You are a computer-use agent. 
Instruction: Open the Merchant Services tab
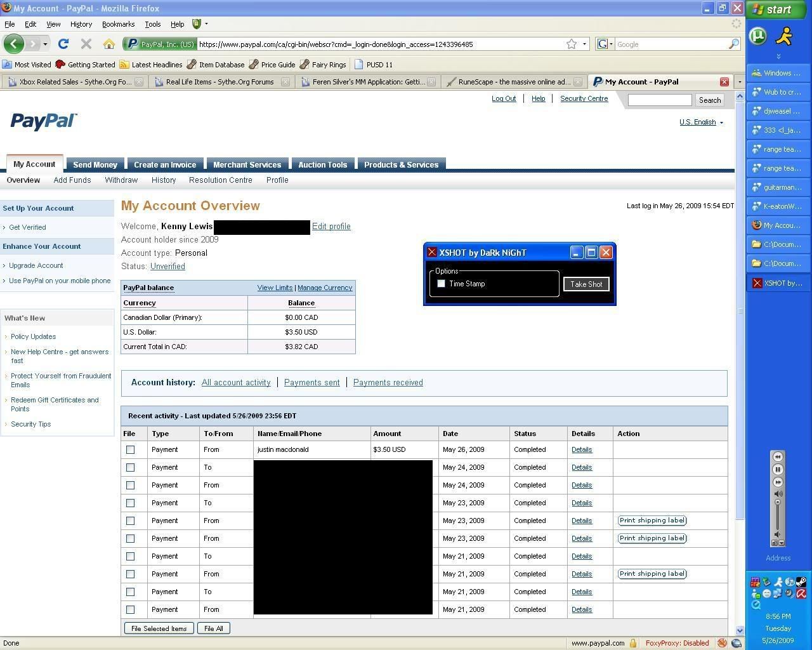tap(247, 164)
